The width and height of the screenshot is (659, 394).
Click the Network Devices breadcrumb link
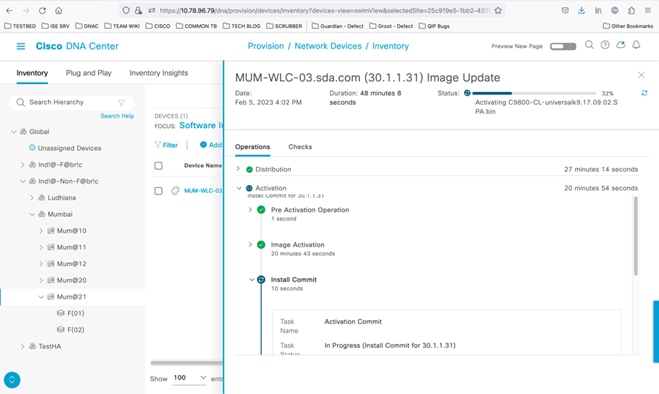coord(328,46)
